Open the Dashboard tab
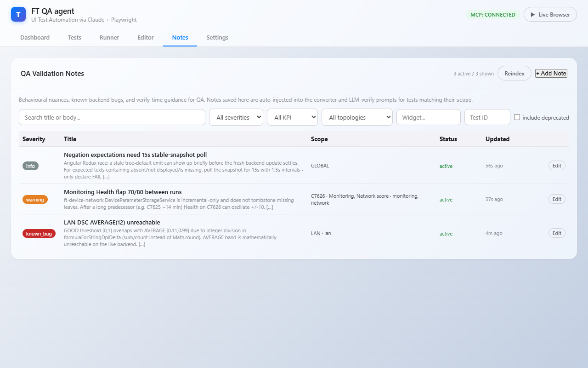This screenshot has width=588, height=368. 35,38
